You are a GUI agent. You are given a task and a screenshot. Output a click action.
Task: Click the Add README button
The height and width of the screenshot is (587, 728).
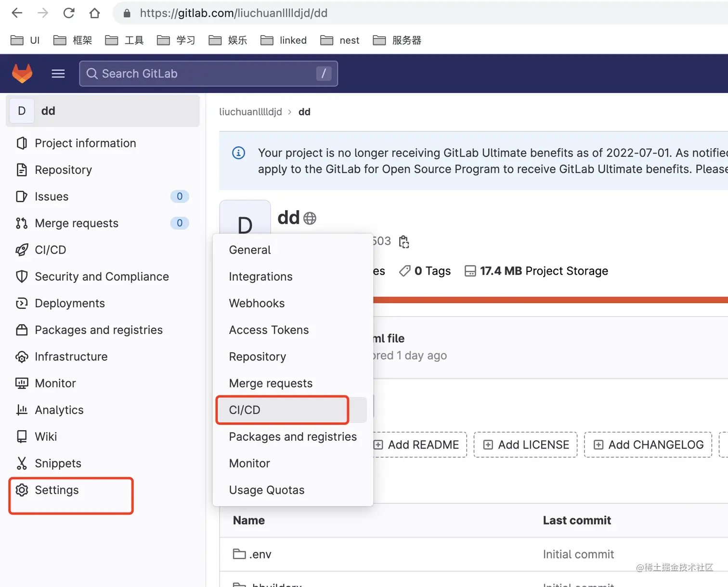click(419, 445)
